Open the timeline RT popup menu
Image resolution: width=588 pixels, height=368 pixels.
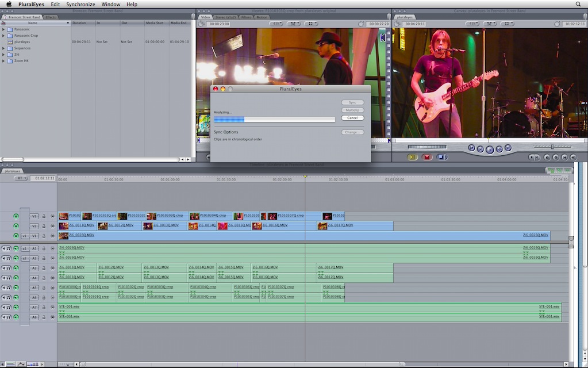pyautogui.click(x=21, y=178)
